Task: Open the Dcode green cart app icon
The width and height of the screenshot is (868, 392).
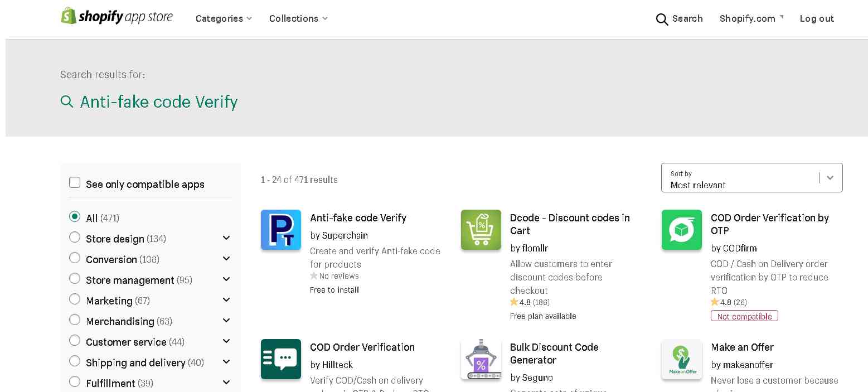Action: [481, 230]
